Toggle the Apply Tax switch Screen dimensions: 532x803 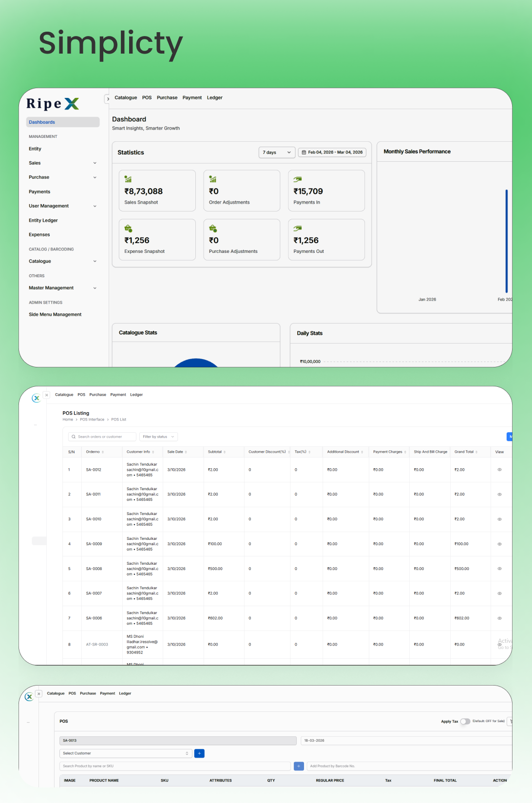pos(465,722)
